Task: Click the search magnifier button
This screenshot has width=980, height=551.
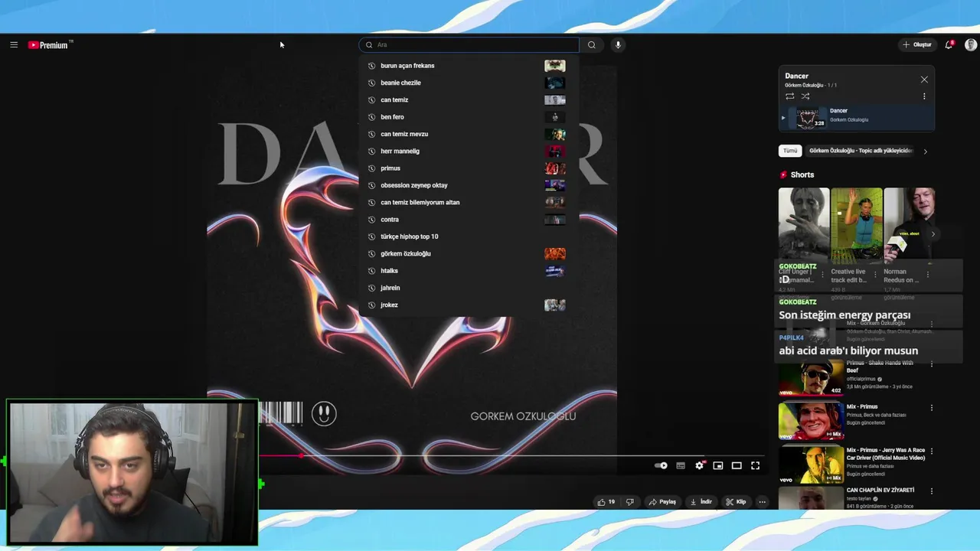Action: pyautogui.click(x=591, y=45)
